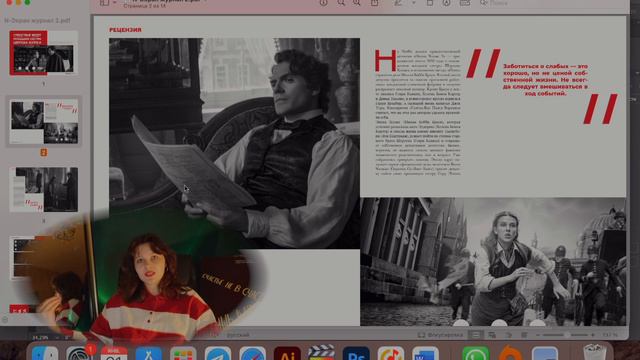The image size is (640, 360).
Task: Rotate the page with the rotate icon
Action: pyautogui.click(x=430, y=3)
